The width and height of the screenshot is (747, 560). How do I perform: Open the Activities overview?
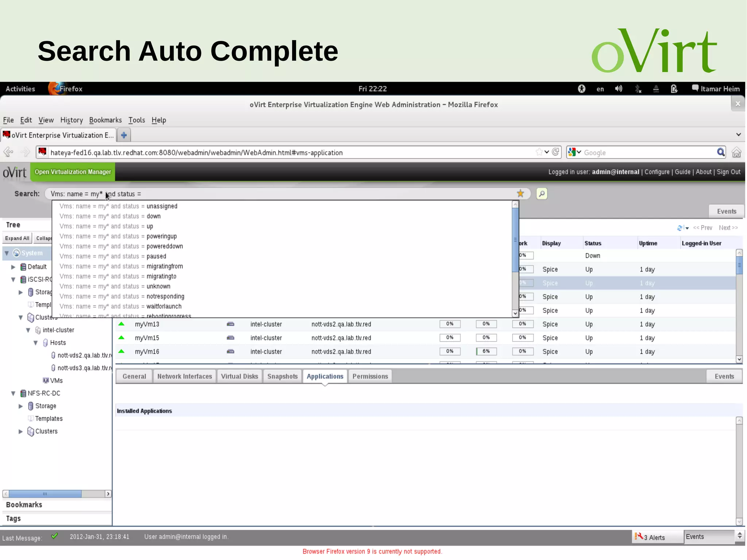(20, 89)
